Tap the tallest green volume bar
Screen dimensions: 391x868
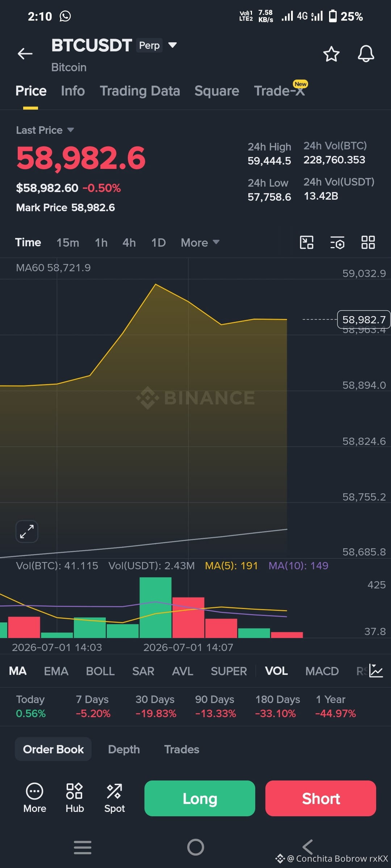(155, 607)
